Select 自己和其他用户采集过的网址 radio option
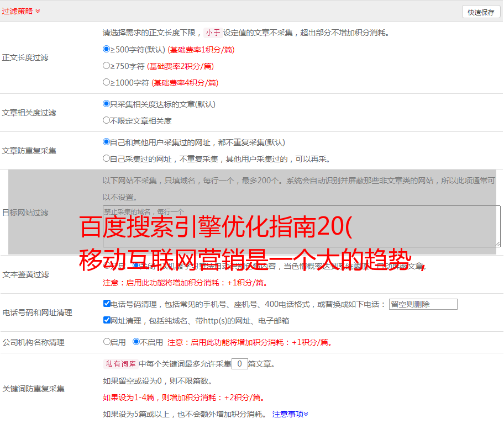The image size is (504, 424). pos(106,142)
